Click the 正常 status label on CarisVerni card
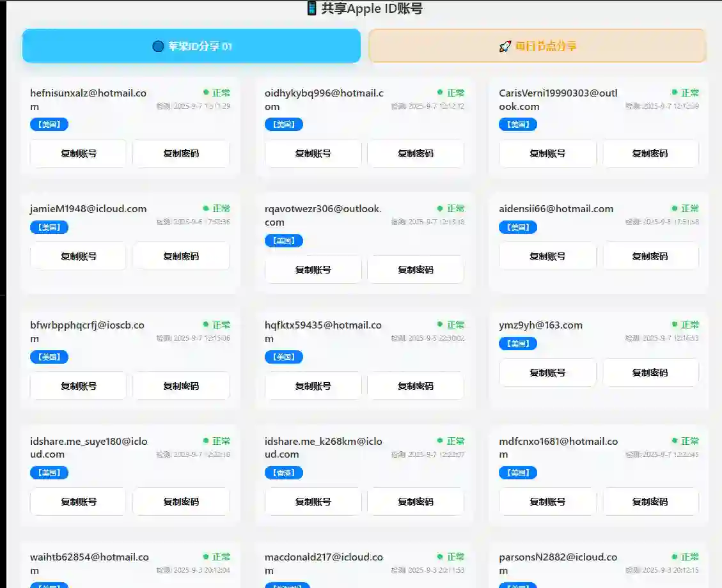Screen dimensions: 722x588 (x=691, y=92)
